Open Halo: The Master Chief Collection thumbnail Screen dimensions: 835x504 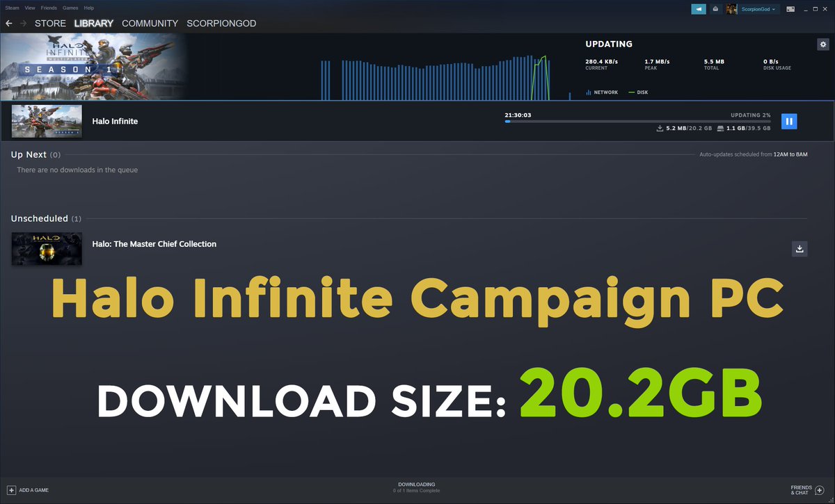click(x=47, y=249)
